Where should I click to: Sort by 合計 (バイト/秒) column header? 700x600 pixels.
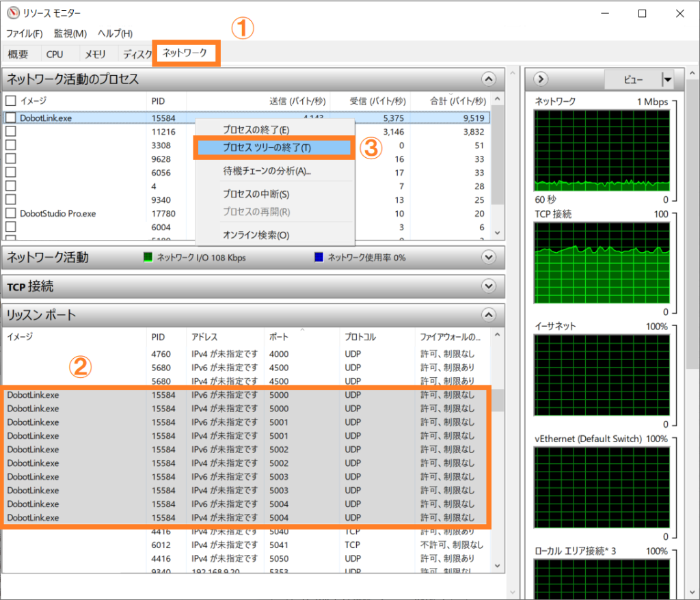point(450,101)
